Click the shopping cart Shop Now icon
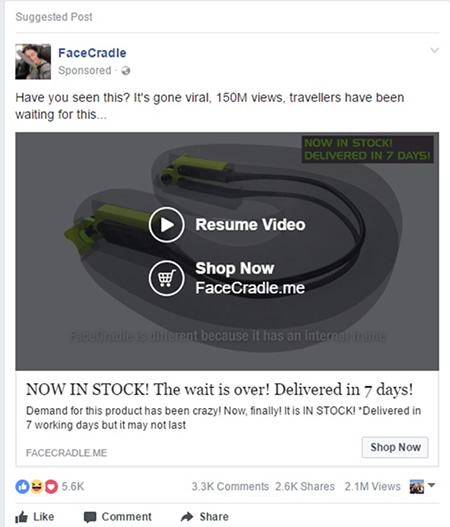 pyautogui.click(x=166, y=278)
